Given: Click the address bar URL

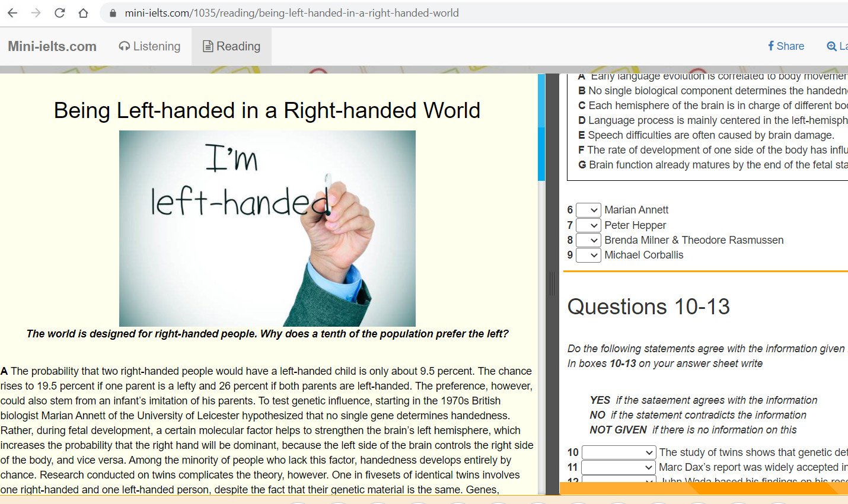Looking at the screenshot, I should 292,13.
